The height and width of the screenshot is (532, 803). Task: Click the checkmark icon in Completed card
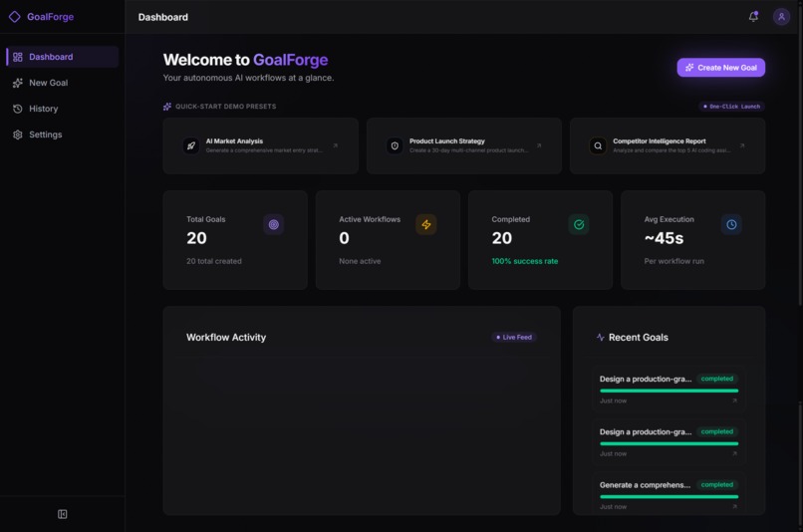click(x=579, y=224)
